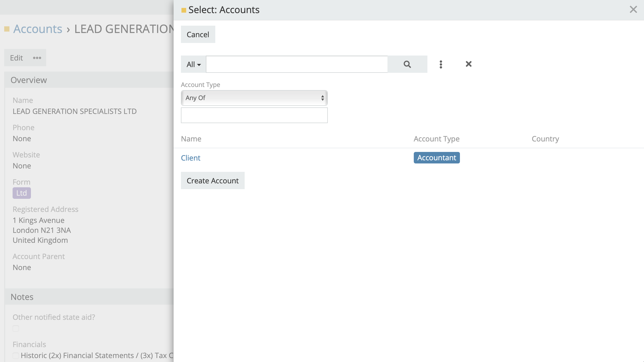Close the Select Accounts dialog

click(x=633, y=10)
